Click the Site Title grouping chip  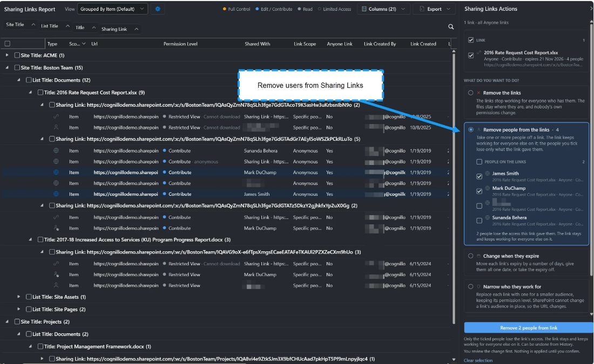[x=21, y=25]
